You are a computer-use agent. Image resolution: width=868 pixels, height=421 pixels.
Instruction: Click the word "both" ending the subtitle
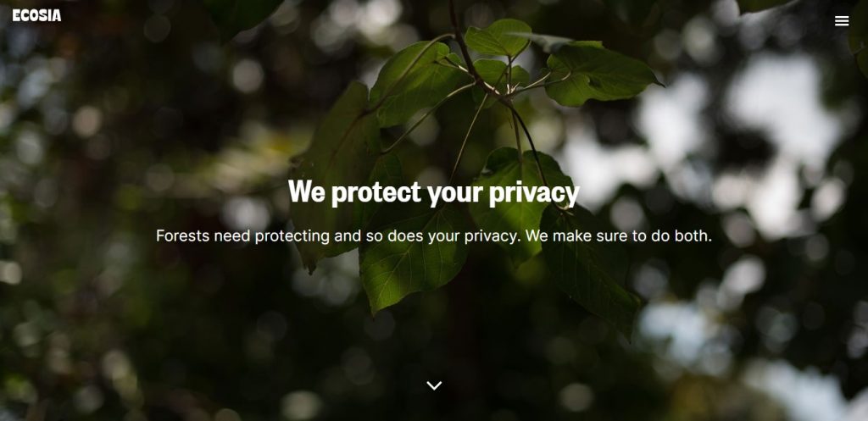692,235
